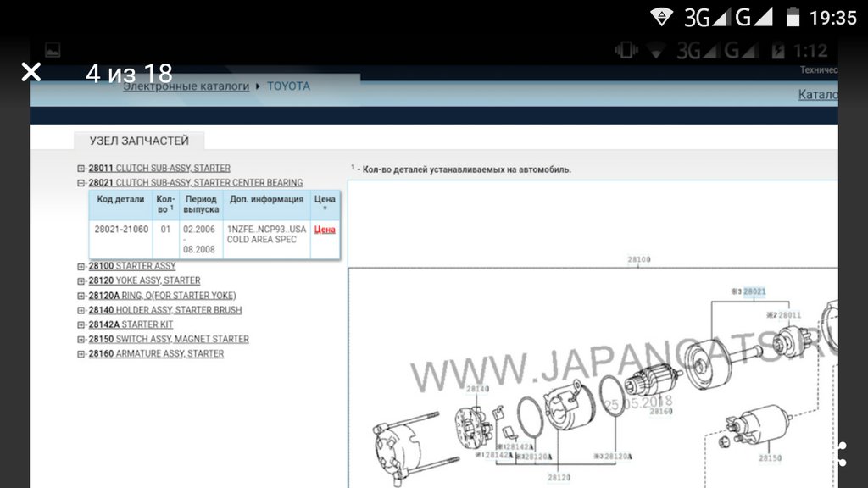Click the 28120 label under the diagram bracket
Image resolution: width=868 pixels, height=488 pixels.
pos(559,478)
